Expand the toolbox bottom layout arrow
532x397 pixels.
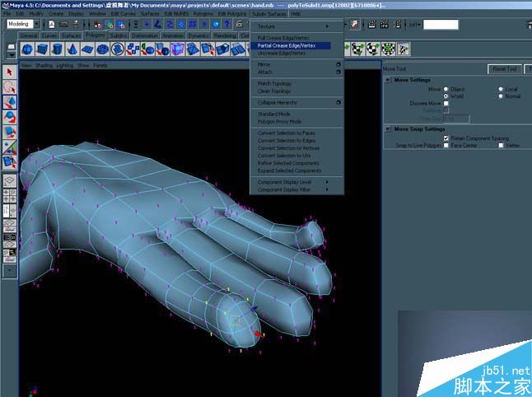click(x=10, y=271)
